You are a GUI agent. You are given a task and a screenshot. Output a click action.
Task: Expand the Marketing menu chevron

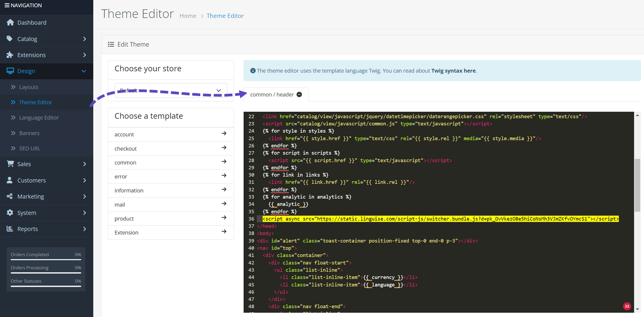click(85, 196)
